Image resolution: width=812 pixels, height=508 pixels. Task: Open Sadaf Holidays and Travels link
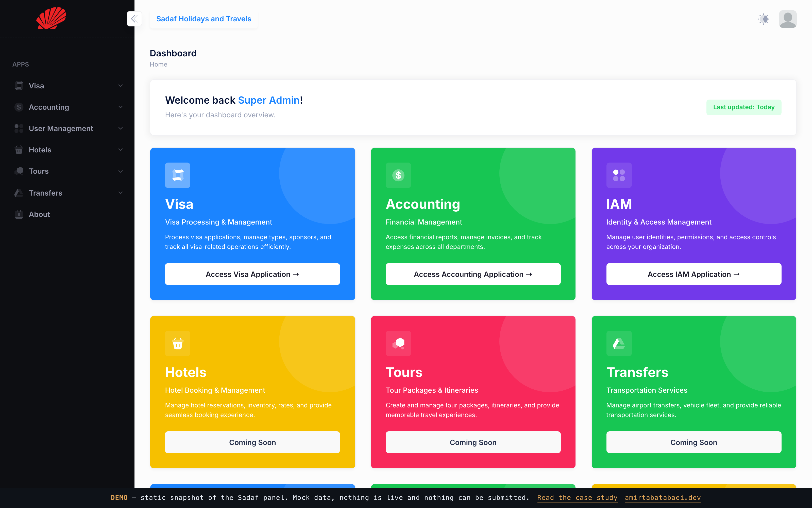[204, 19]
